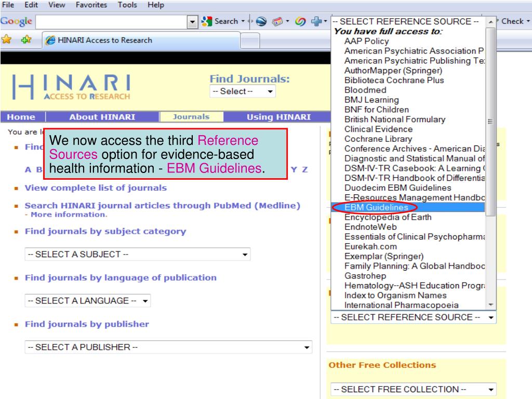Select AAP Policy in reference list
532x399 pixels.
coord(408,41)
